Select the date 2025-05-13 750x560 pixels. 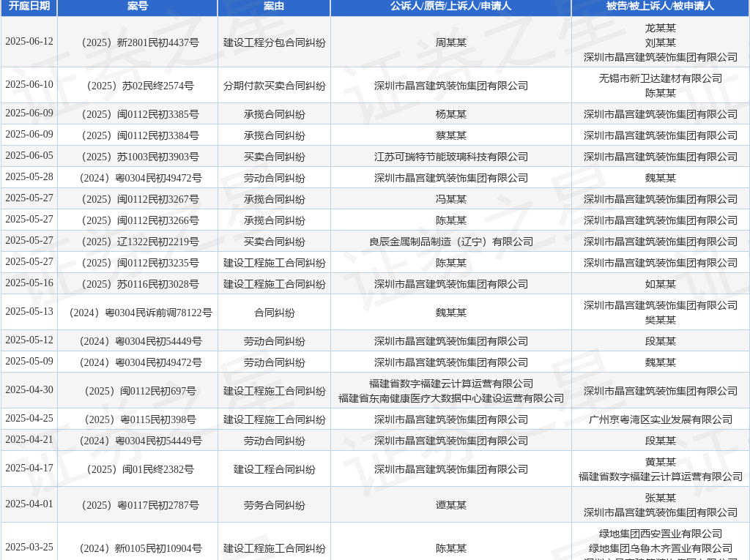tap(29, 312)
